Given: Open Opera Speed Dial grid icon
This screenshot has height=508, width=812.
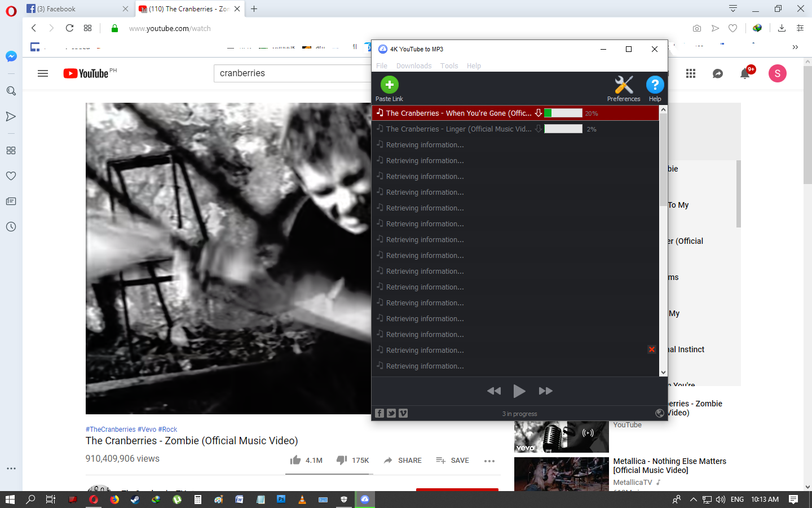Looking at the screenshot, I should point(87,28).
